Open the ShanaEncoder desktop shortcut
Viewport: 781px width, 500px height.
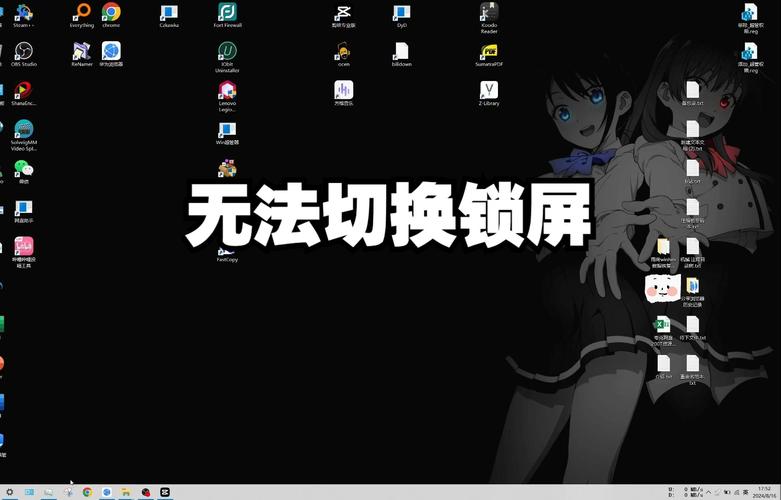click(x=23, y=94)
